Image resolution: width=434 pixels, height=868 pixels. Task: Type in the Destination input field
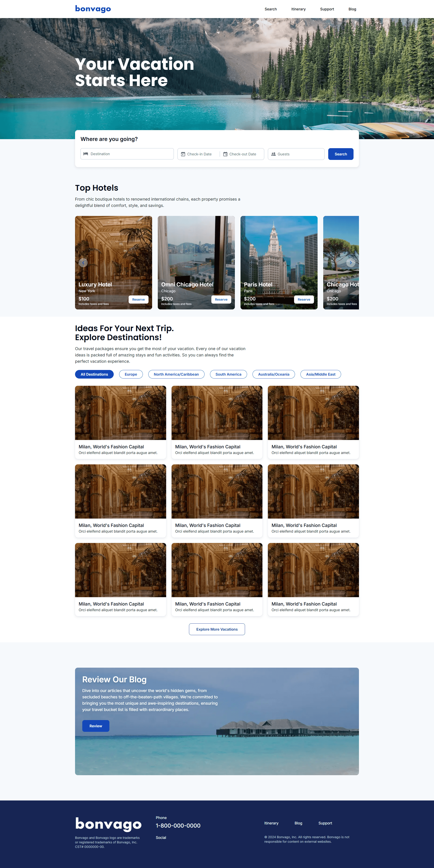(130, 154)
